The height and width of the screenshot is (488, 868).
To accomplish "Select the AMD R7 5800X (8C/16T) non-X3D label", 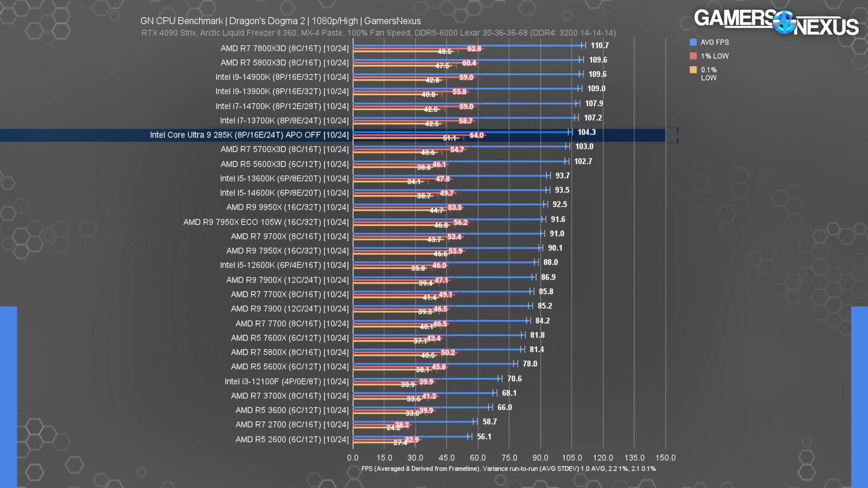I will pos(290,352).
